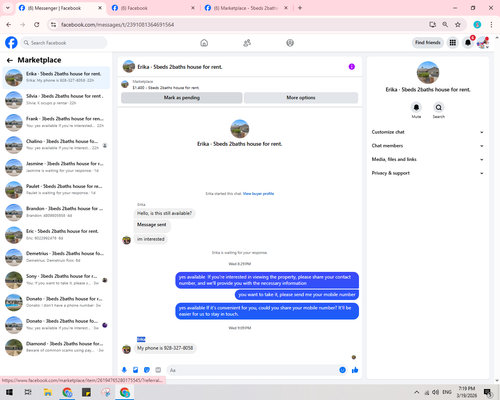Open browser zoom magnifier icon

(445, 25)
